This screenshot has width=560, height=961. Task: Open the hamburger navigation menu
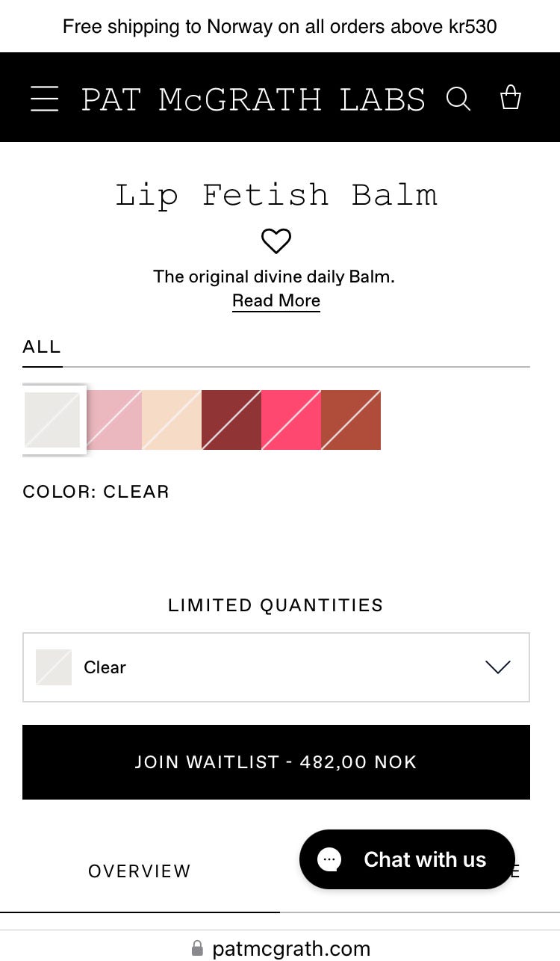(x=45, y=99)
